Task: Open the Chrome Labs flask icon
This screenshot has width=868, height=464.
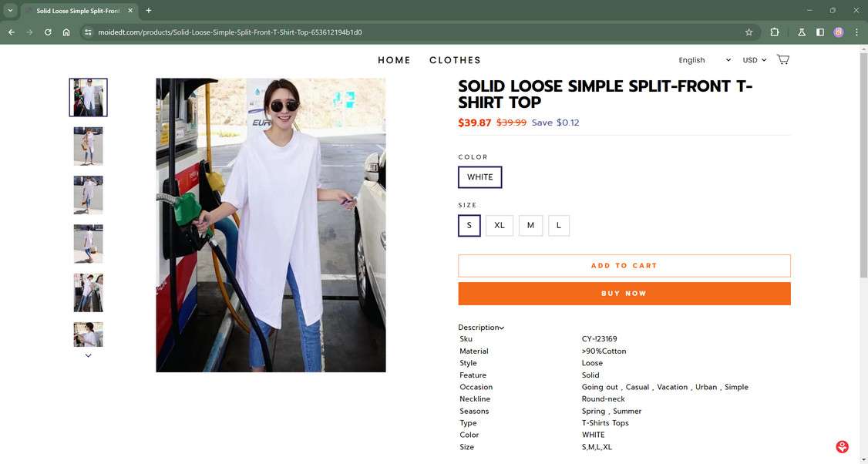Action: (802, 32)
